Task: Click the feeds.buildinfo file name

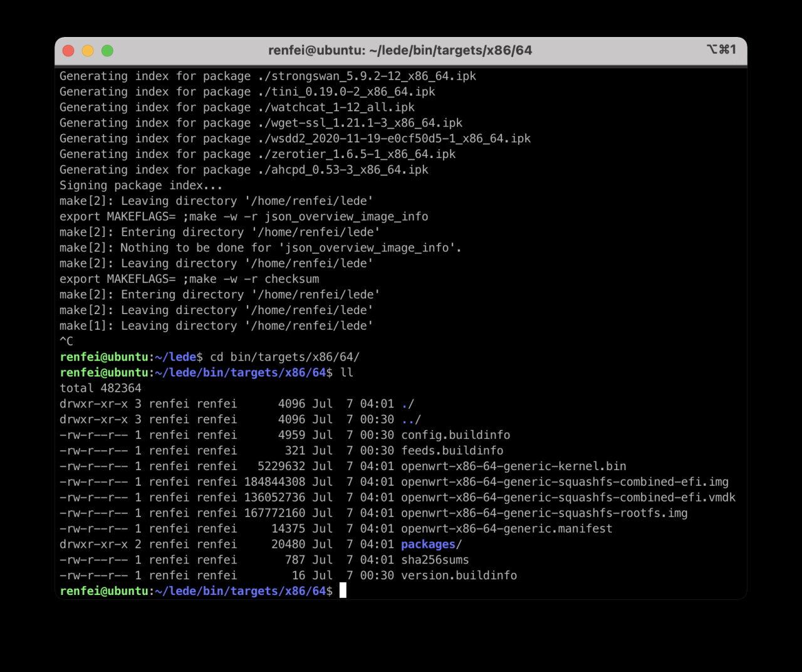Action: coord(452,451)
